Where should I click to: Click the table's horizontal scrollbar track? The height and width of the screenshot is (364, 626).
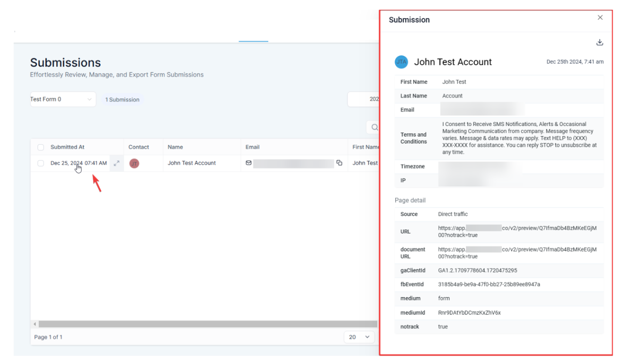click(x=208, y=324)
